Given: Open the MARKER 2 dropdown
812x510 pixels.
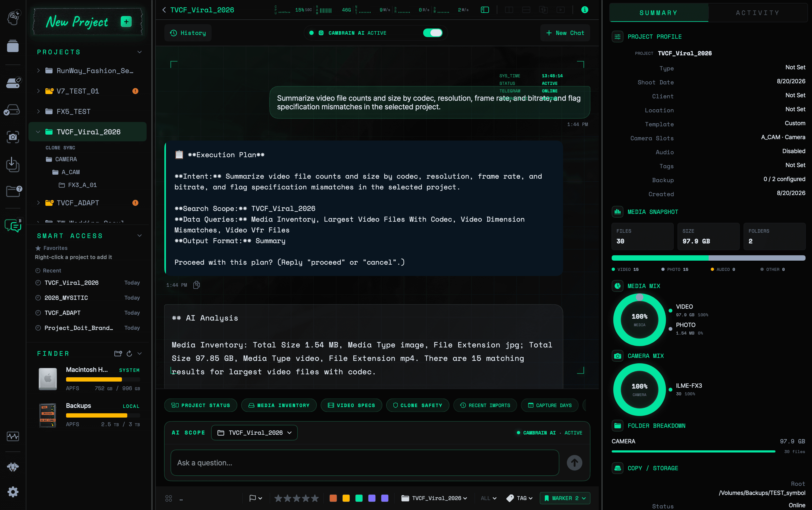Looking at the screenshot, I should click(565, 498).
